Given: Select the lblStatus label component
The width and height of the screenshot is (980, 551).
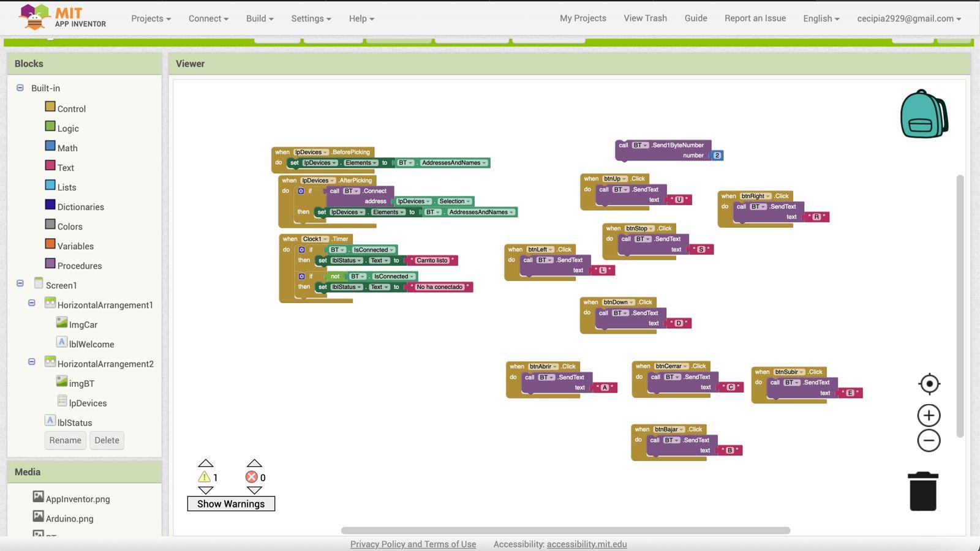Looking at the screenshot, I should pyautogui.click(x=75, y=422).
